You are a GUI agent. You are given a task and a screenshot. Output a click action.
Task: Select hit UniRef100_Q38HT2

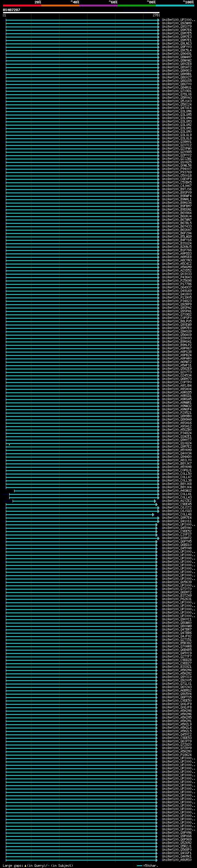pos(177,538)
